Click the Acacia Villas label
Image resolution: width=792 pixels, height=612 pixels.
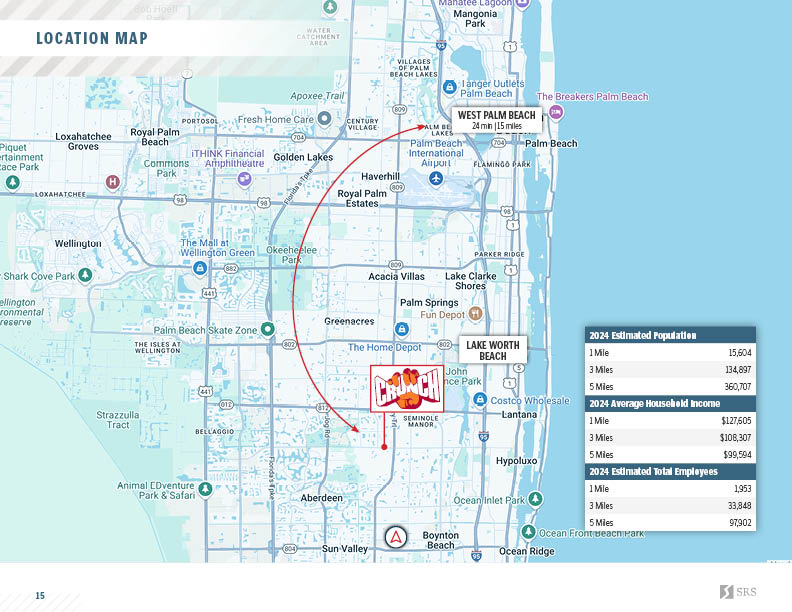(x=397, y=276)
